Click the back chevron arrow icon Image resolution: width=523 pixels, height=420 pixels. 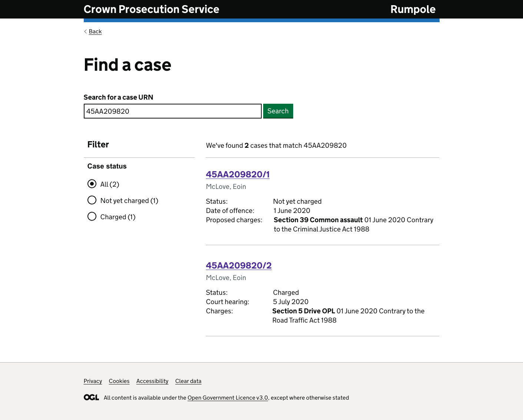[85, 31]
